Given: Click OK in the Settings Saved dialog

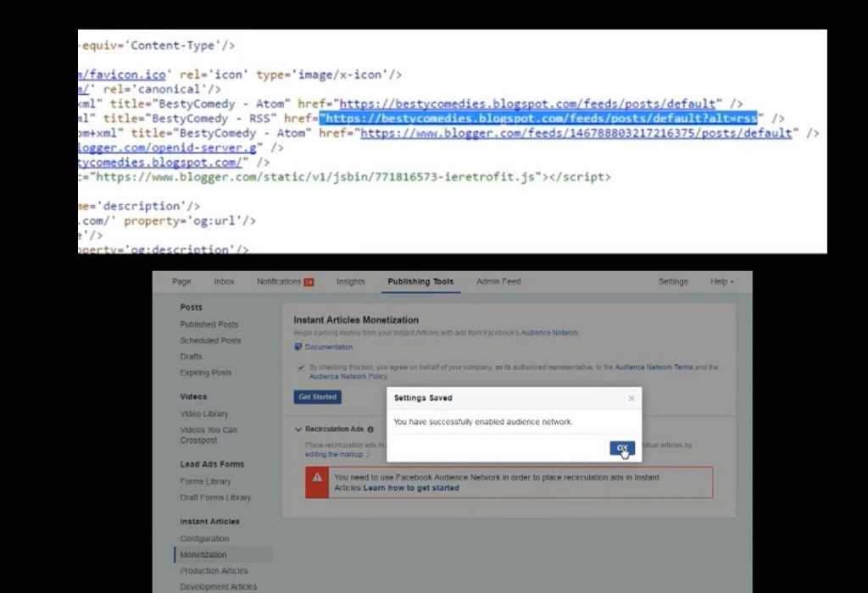Looking at the screenshot, I should click(x=621, y=448).
